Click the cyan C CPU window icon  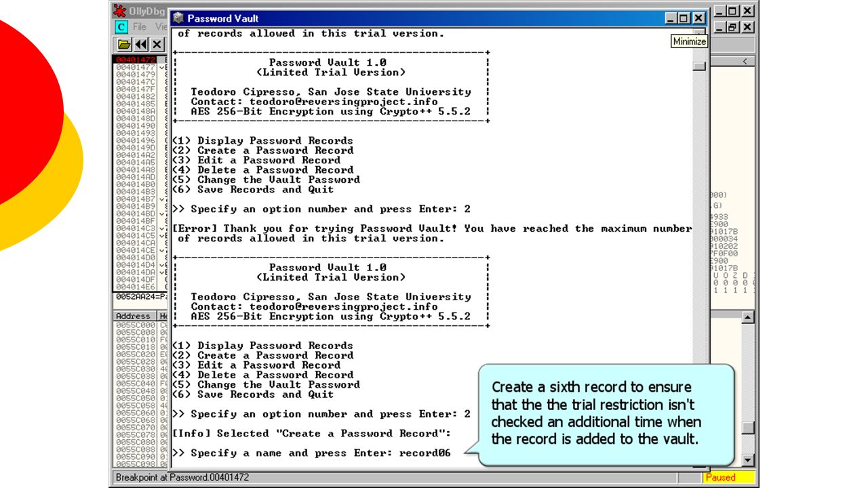[121, 27]
